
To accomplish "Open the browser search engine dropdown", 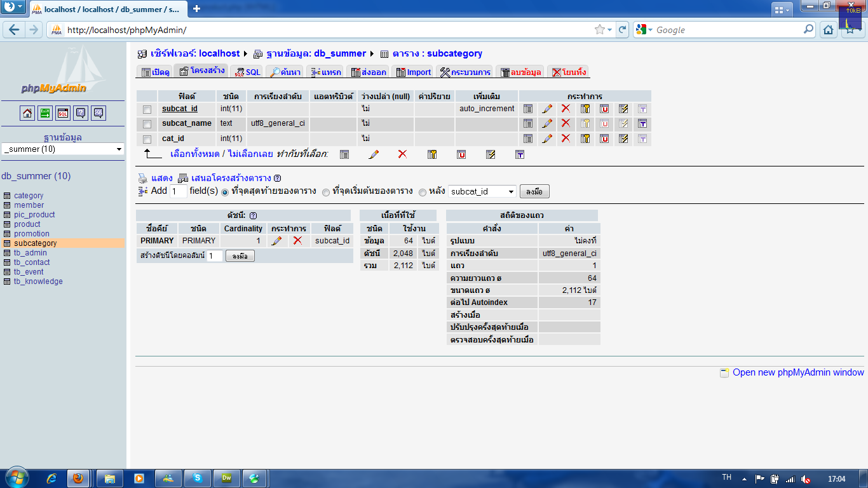I will coord(644,30).
